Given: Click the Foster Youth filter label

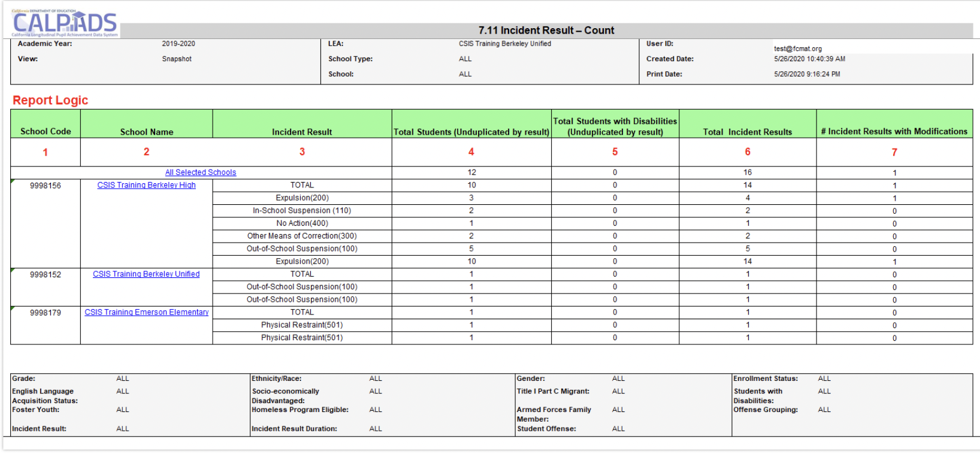Looking at the screenshot, I should pos(36,410).
